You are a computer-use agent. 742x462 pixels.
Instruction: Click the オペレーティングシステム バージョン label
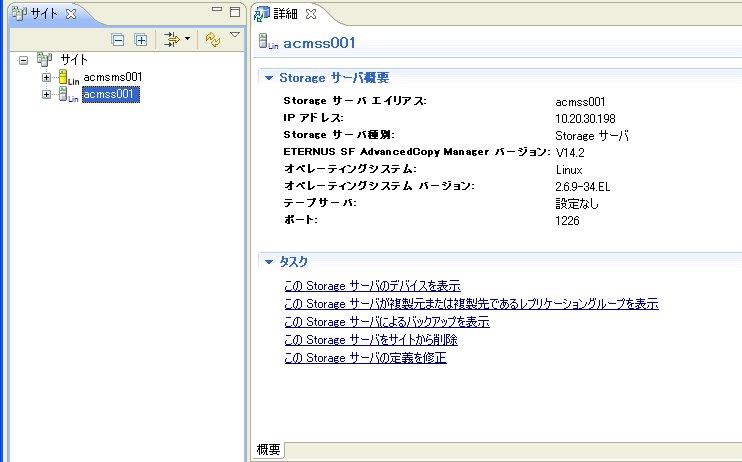pos(379,186)
